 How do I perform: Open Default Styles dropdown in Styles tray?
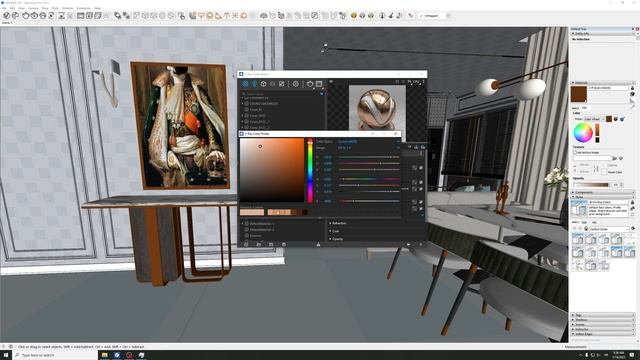609,229
